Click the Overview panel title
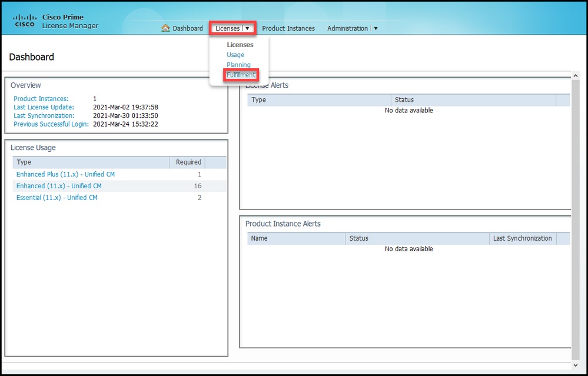This screenshot has width=588, height=376. 25,85
